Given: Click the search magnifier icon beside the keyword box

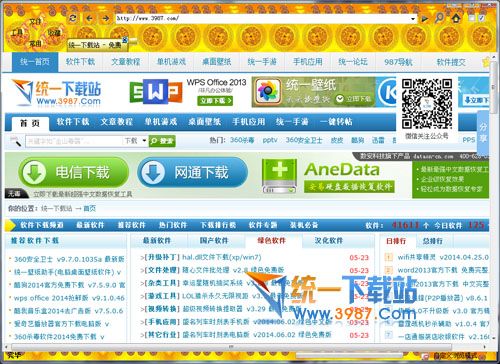Looking at the screenshot, I should pyautogui.click(x=16, y=141).
